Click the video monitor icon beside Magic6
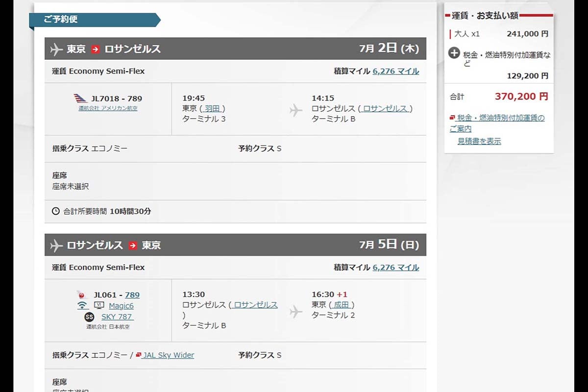The image size is (588, 392). tap(98, 305)
